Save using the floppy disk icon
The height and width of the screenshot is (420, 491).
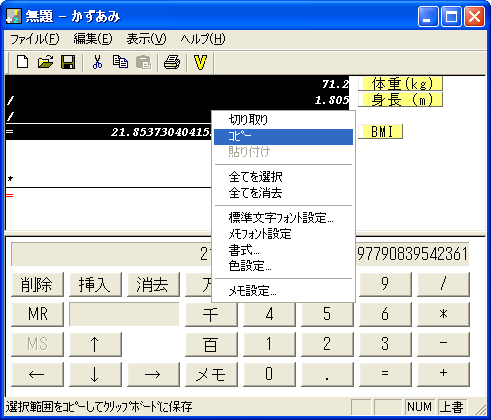(68, 62)
